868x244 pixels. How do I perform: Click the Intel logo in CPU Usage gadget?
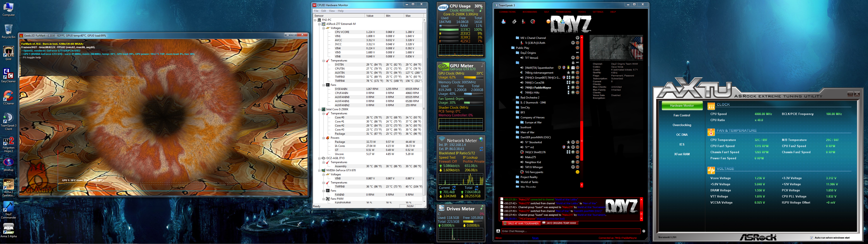pos(443,7)
